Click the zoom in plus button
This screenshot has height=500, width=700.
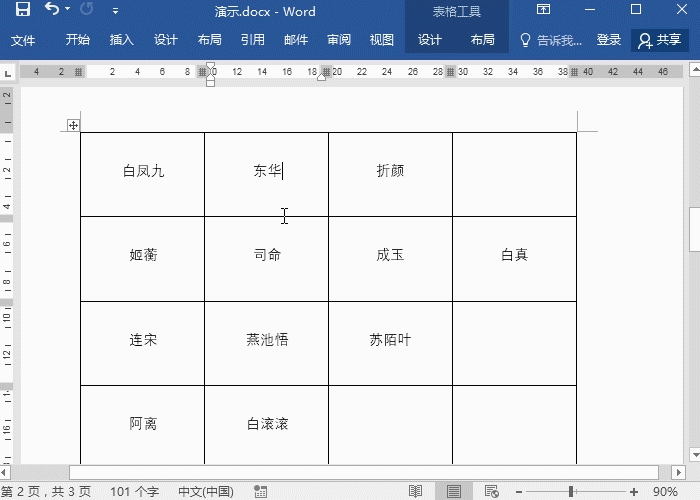(x=634, y=492)
